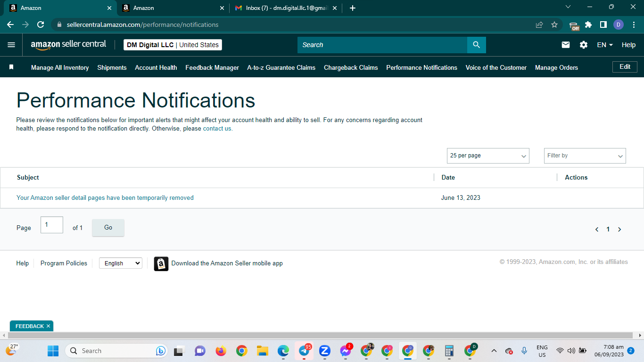644x362 pixels.
Task: Open Messenger from the taskbar
Action: click(346, 351)
